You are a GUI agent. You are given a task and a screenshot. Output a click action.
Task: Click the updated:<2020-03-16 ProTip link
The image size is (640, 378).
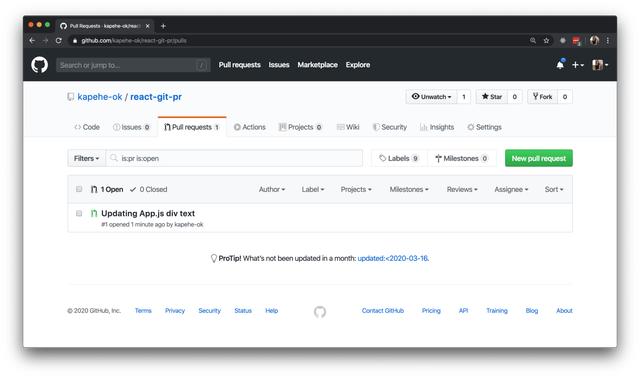[393, 258]
